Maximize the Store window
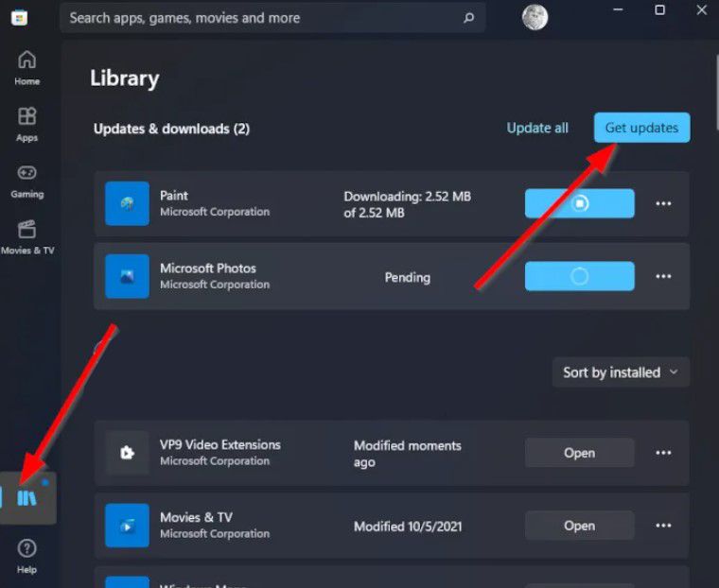Screen dimensions: 719x588 (x=659, y=9)
